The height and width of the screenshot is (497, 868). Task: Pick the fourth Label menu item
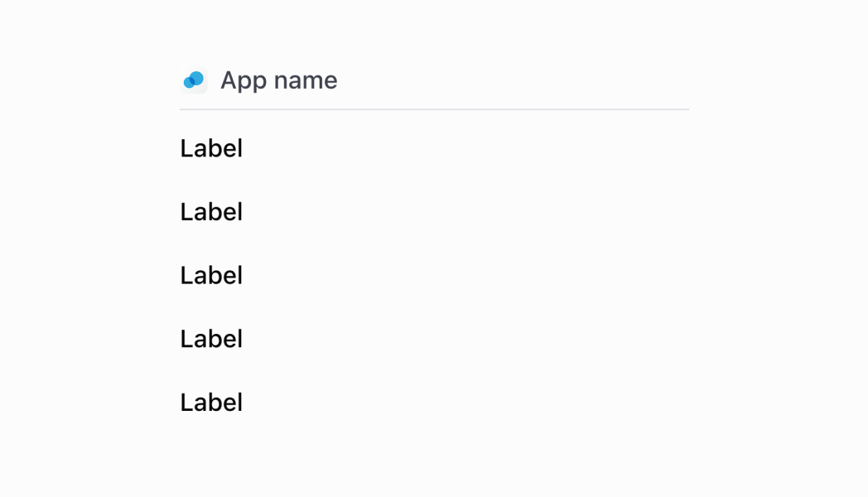pyautogui.click(x=211, y=340)
